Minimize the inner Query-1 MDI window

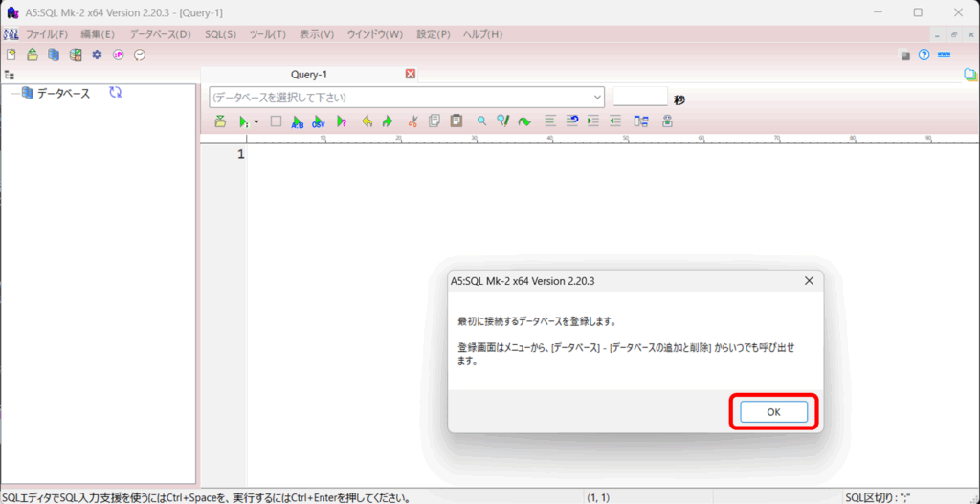click(x=938, y=35)
